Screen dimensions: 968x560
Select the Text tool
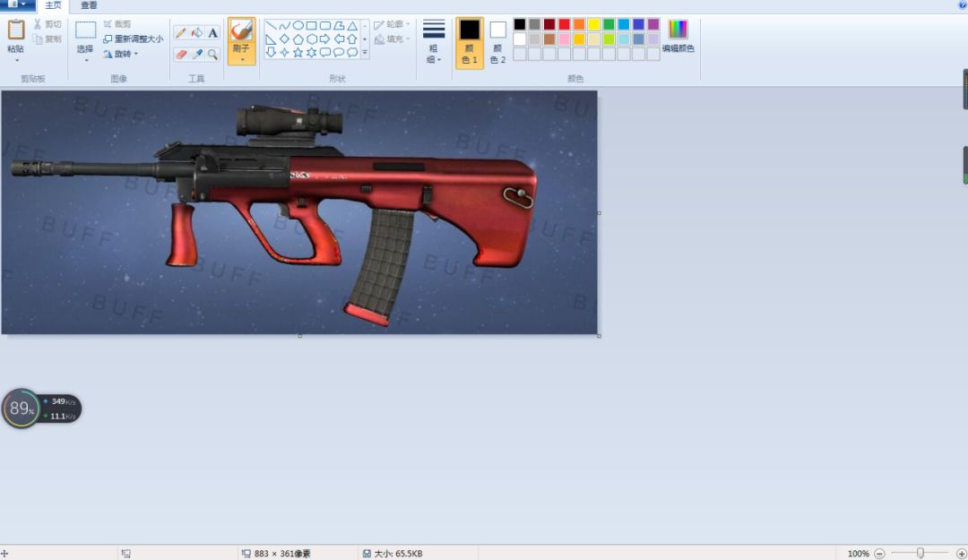(x=213, y=33)
